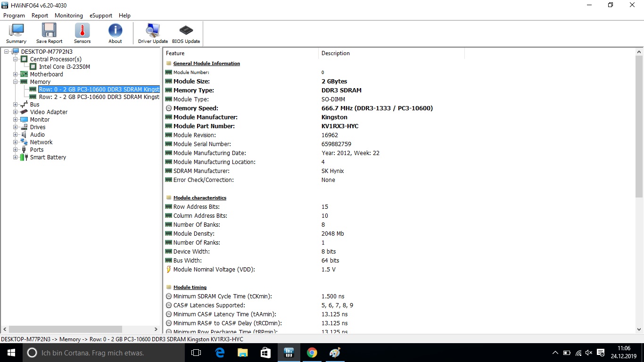Launch the BIOS Update chip icon

186,31
